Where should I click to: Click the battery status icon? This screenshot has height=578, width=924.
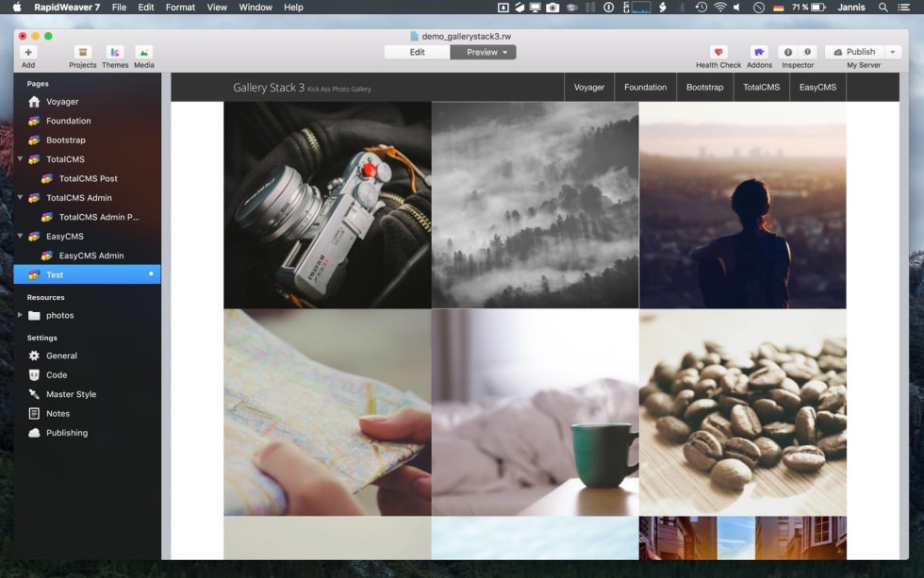click(818, 7)
